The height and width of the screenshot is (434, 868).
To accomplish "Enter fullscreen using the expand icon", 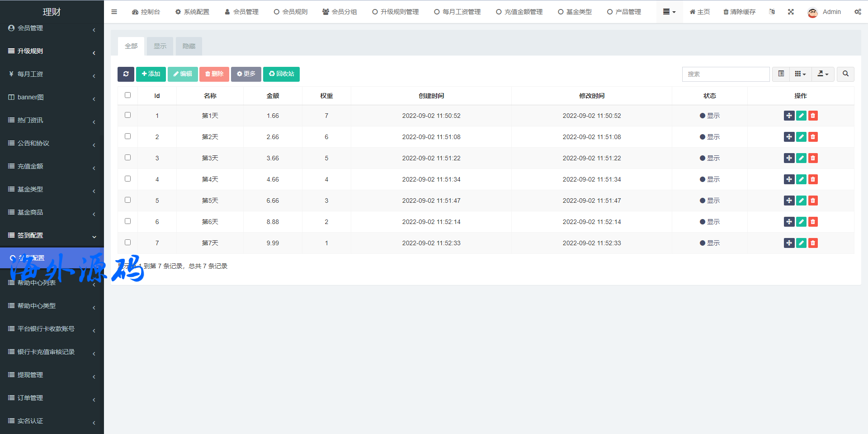I will [791, 12].
